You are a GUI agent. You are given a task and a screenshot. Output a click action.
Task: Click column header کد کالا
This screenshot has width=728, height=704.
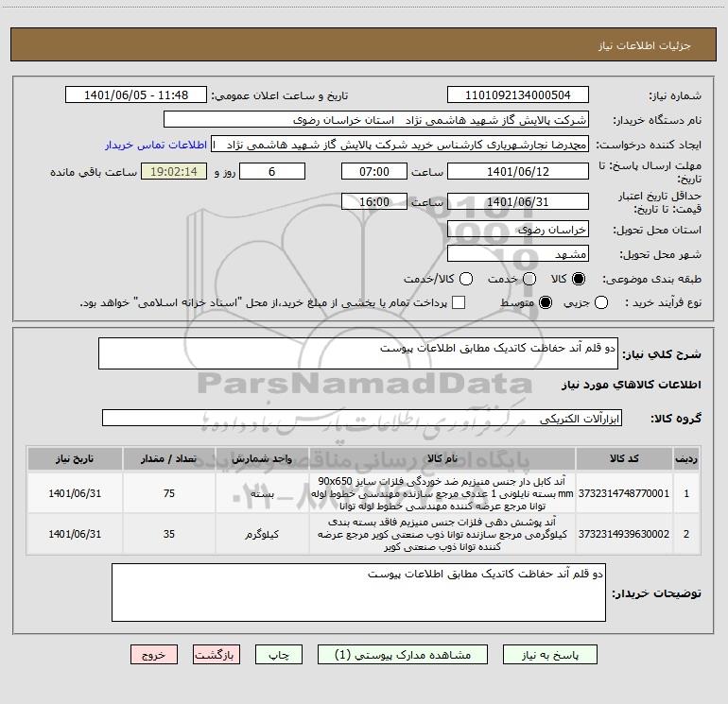624,458
